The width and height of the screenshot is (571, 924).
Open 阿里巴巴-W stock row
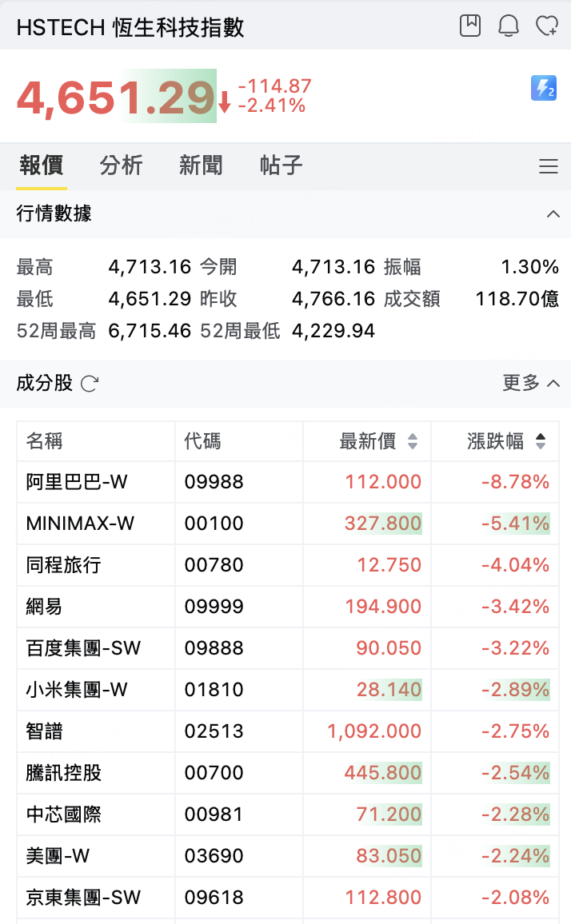(x=288, y=482)
